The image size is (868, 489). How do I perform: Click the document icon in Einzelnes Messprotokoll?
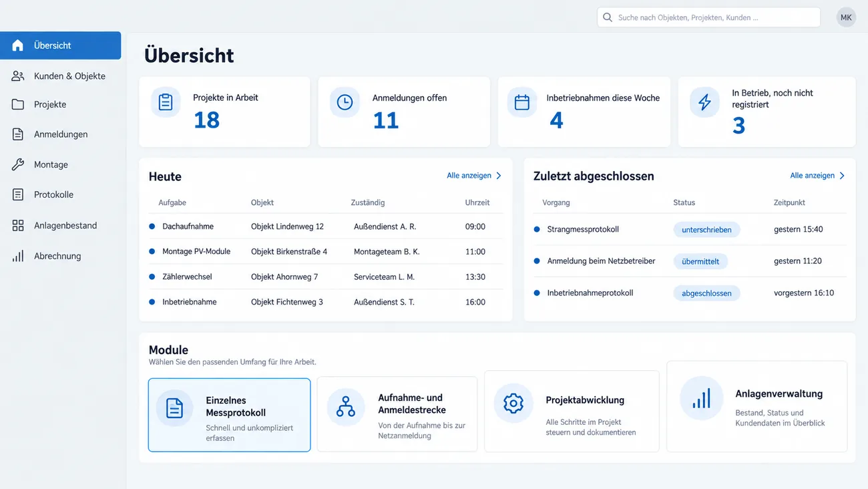coord(174,407)
